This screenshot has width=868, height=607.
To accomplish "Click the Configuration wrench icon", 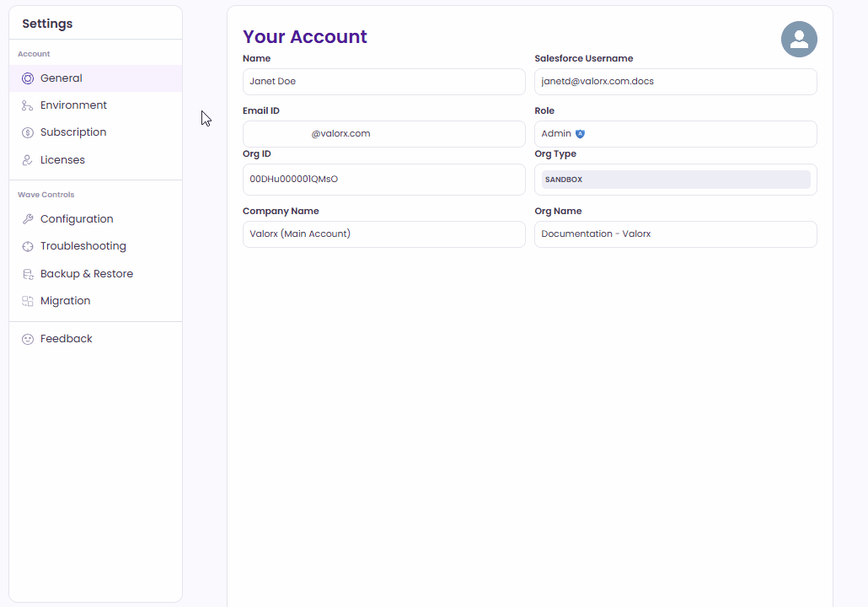I will pos(28,219).
